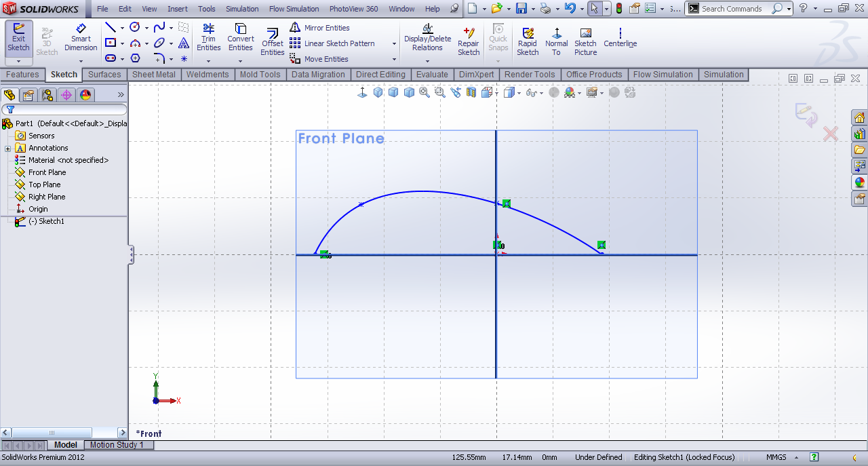Switch to the Features tab
Screen dimensions: 868x466
click(x=22, y=75)
